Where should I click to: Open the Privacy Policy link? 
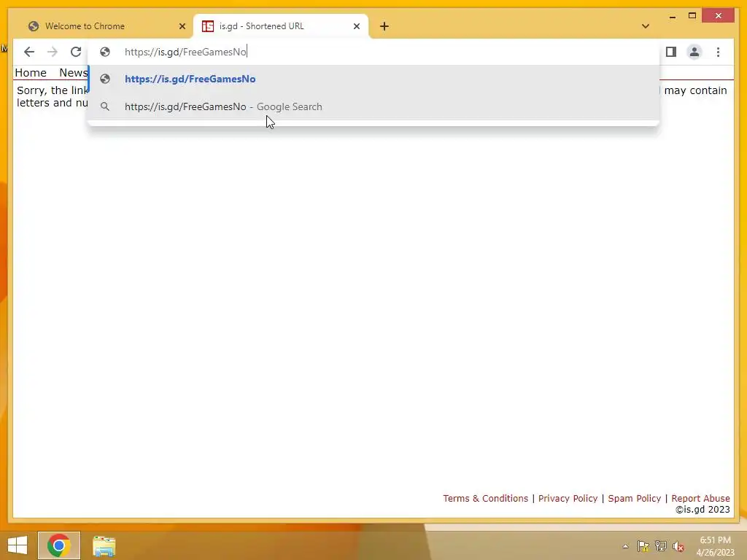[x=568, y=498]
